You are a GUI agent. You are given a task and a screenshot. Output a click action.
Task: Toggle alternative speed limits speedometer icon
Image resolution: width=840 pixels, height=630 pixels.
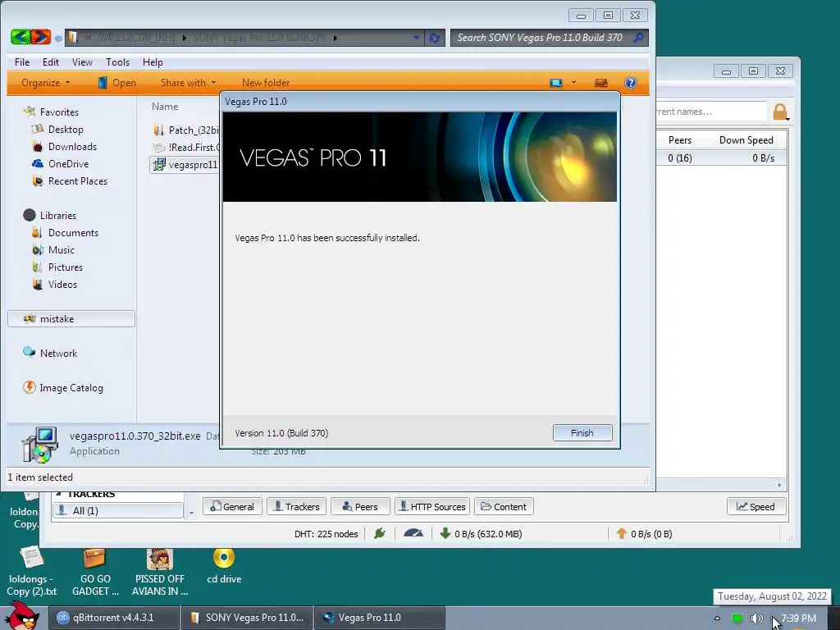click(x=413, y=533)
